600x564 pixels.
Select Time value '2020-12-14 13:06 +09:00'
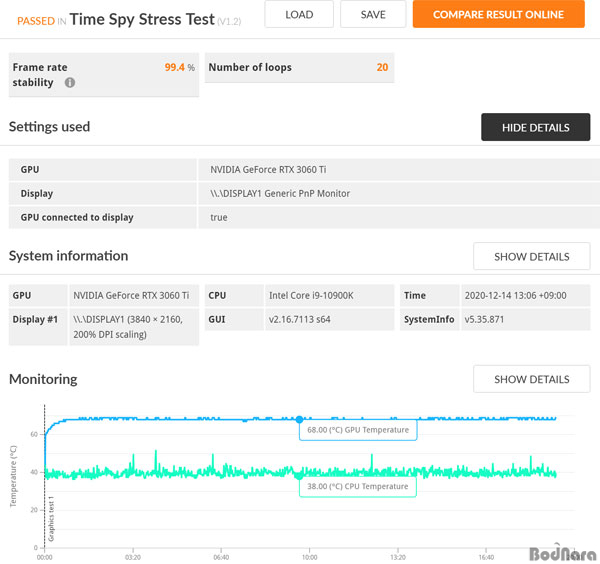(515, 295)
